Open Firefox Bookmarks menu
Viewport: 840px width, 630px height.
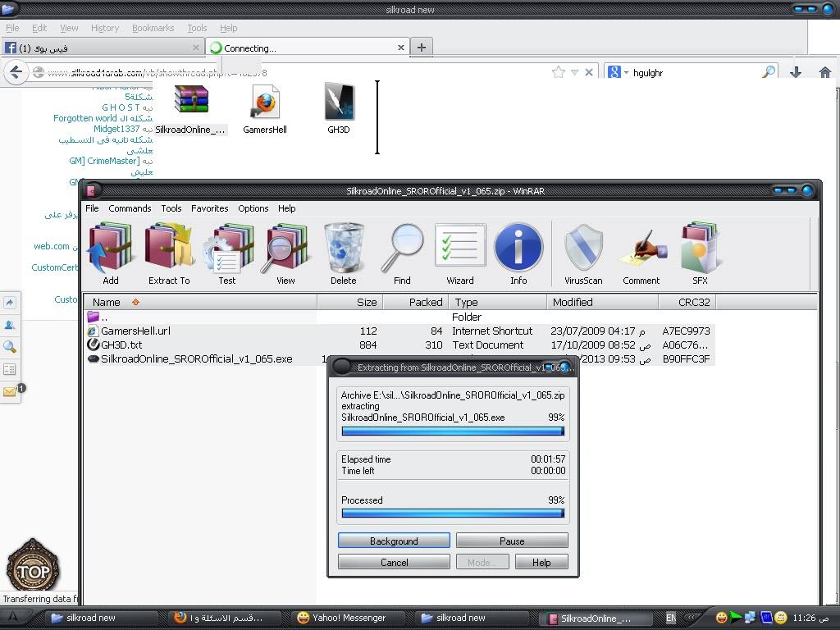tap(153, 28)
